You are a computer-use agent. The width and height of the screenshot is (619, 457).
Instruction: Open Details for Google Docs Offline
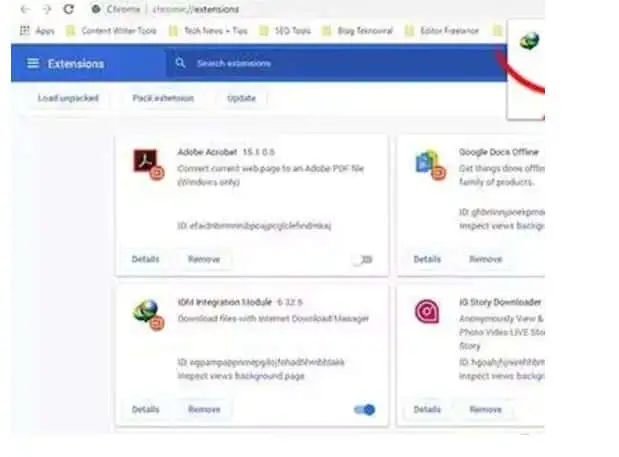(427, 259)
